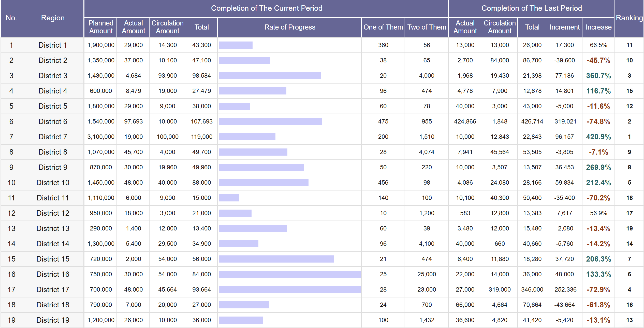Select the District 3 region cell
The height and width of the screenshot is (328, 644).
click(53, 76)
